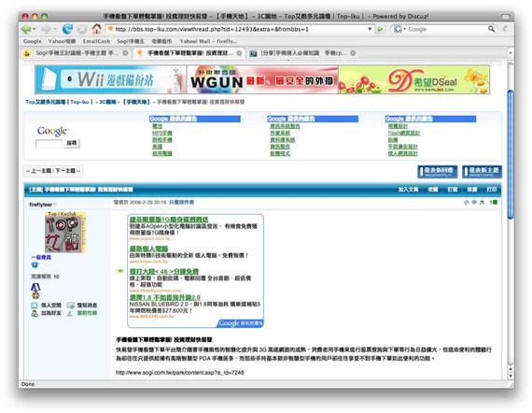Open the Back button history dropdown arrow

[34, 29]
